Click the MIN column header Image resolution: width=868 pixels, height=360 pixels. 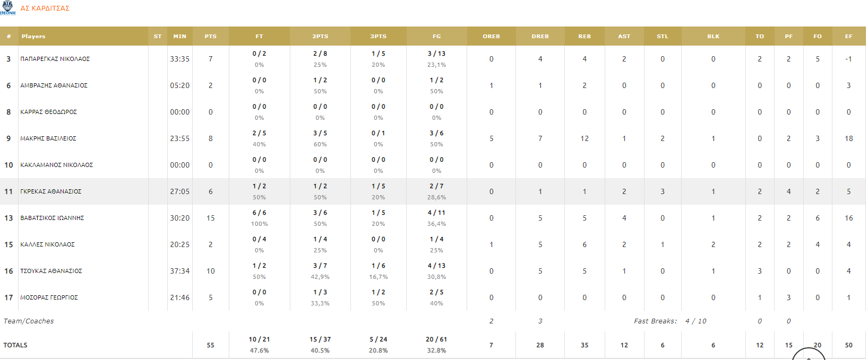pos(179,37)
